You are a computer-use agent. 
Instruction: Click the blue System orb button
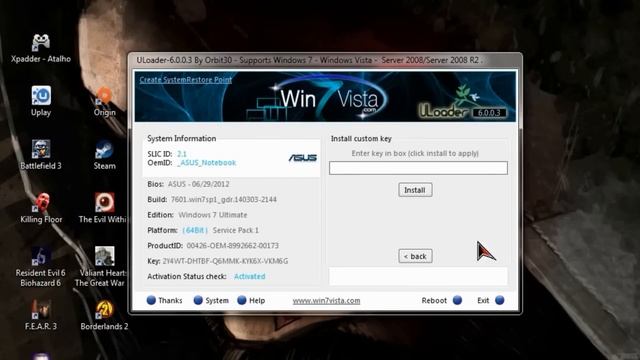(198, 300)
